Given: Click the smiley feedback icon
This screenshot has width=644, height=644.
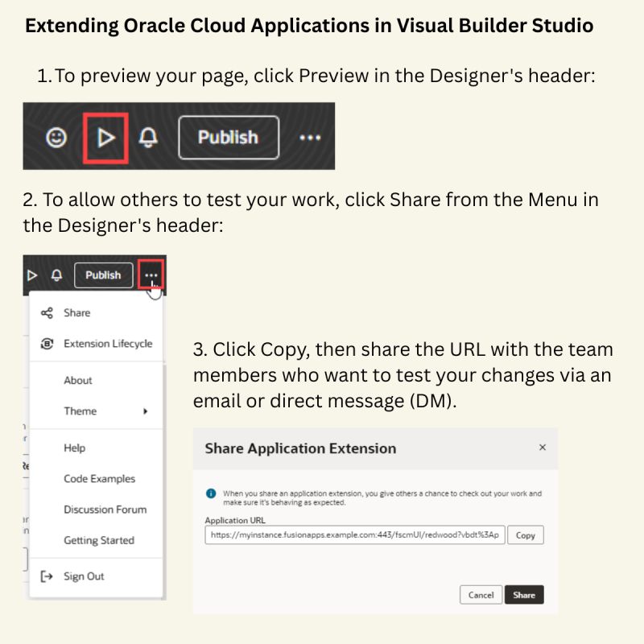Looking at the screenshot, I should click(56, 138).
